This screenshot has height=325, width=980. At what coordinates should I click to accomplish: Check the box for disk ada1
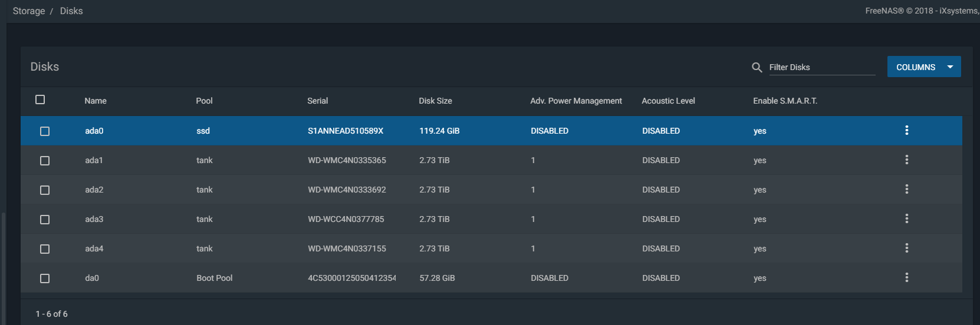pyautogui.click(x=45, y=161)
